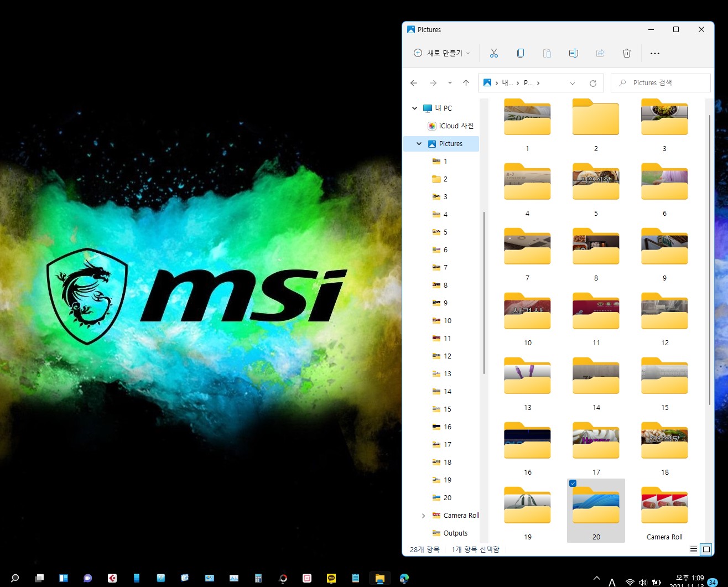Screen dimensions: 728x587
Task: Open Microsoft Edge icon on taskbar
Action: click(x=404, y=578)
